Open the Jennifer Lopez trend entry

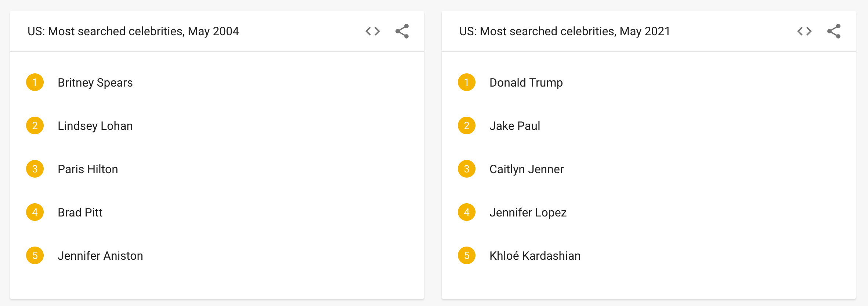click(x=528, y=212)
